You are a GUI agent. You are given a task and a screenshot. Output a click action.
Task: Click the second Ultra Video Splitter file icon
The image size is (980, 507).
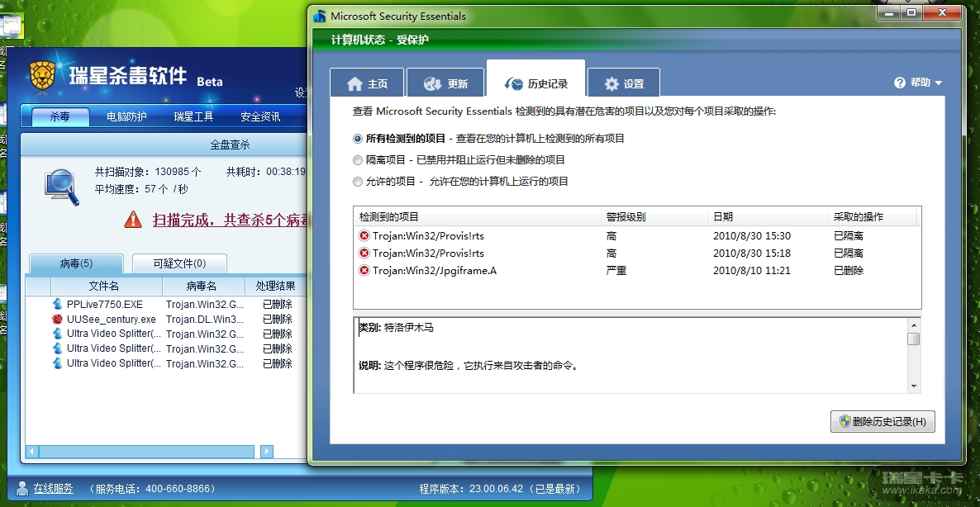(x=58, y=348)
